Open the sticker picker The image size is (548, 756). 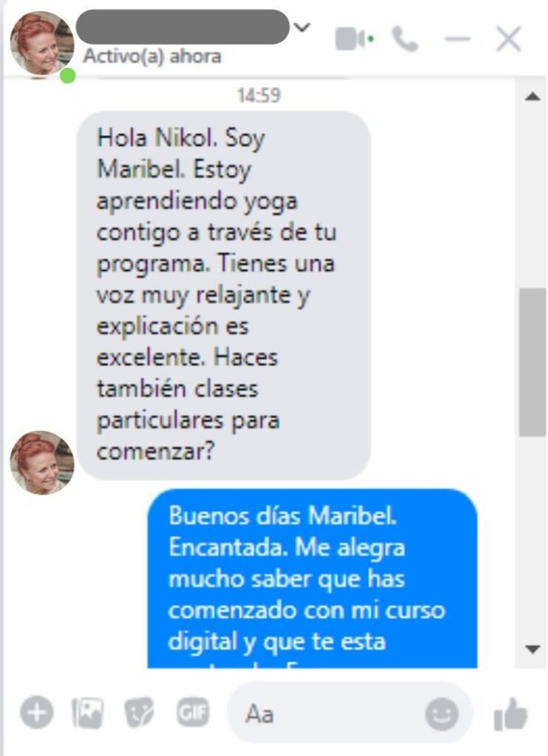tap(139, 712)
